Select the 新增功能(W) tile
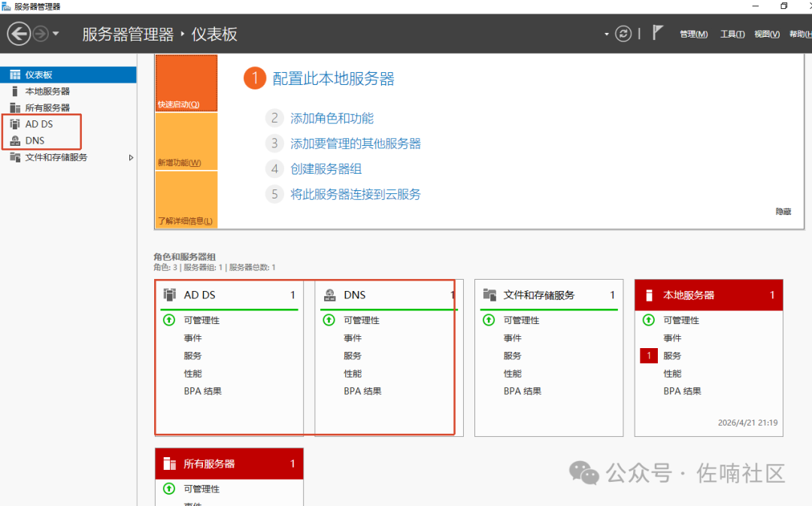 [x=186, y=141]
